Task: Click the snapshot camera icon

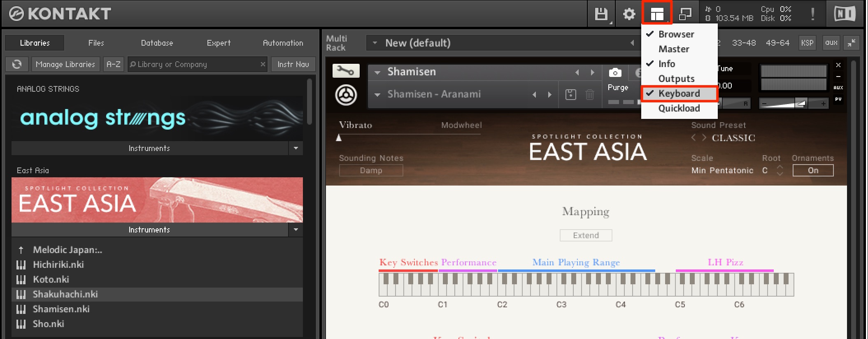Action: click(615, 73)
